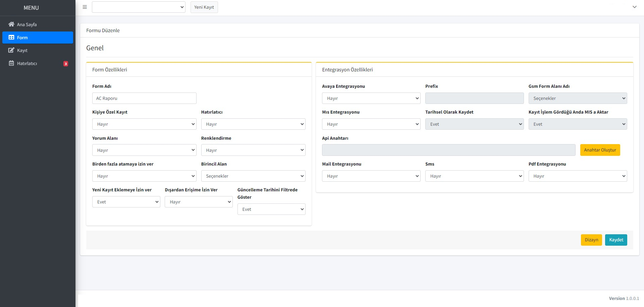
Task: Click into the Form Adı input field
Action: [144, 98]
